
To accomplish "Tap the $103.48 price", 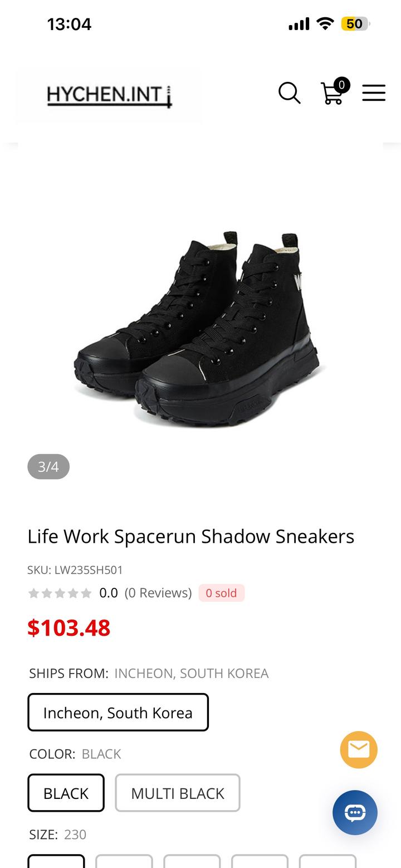I will pos(69,628).
